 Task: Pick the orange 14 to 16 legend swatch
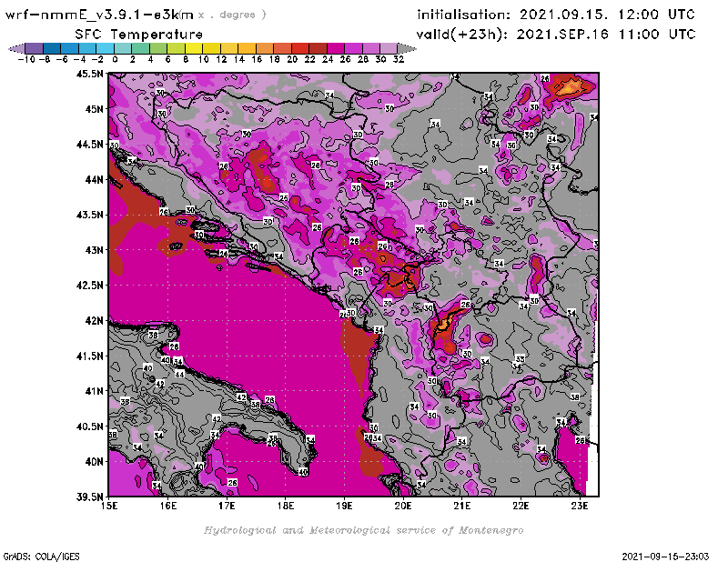[x=247, y=48]
